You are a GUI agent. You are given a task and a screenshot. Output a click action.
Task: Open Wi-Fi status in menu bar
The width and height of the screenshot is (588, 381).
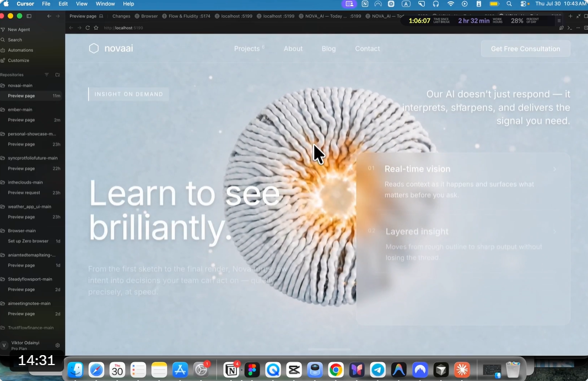pyautogui.click(x=450, y=4)
